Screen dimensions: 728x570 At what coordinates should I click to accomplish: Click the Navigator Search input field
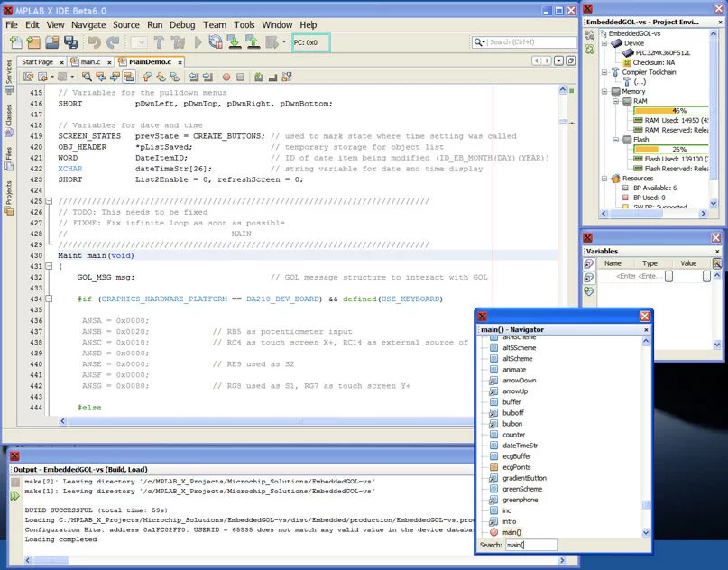click(x=530, y=545)
